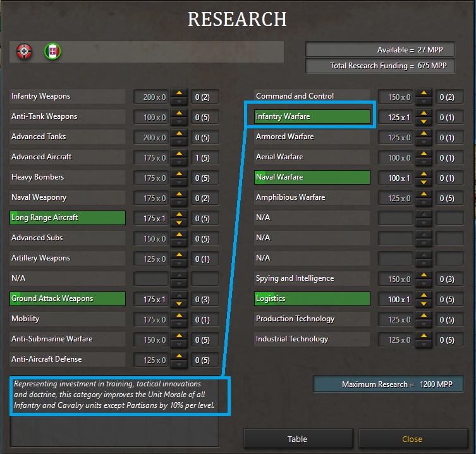Increase Armored Warfare research with up arrow

[424, 133]
